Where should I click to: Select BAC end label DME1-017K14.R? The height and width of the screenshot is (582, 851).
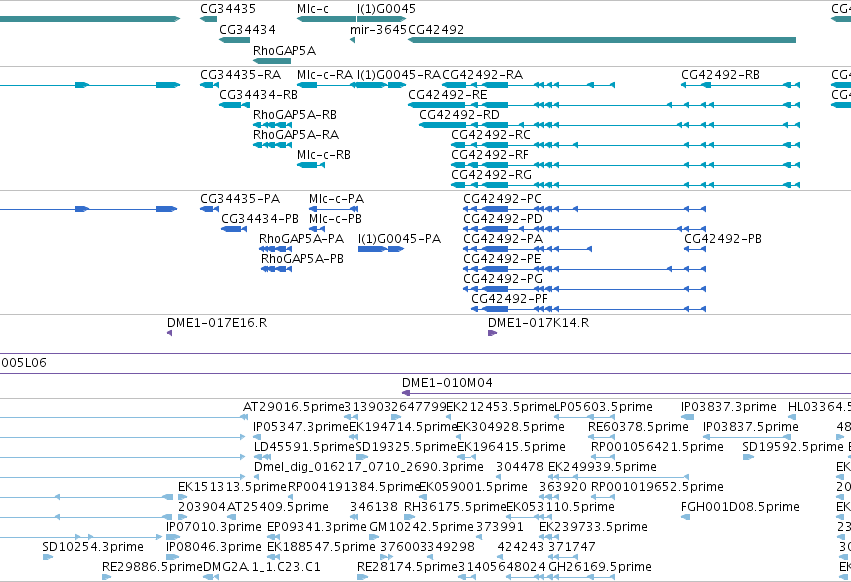pyautogui.click(x=538, y=323)
